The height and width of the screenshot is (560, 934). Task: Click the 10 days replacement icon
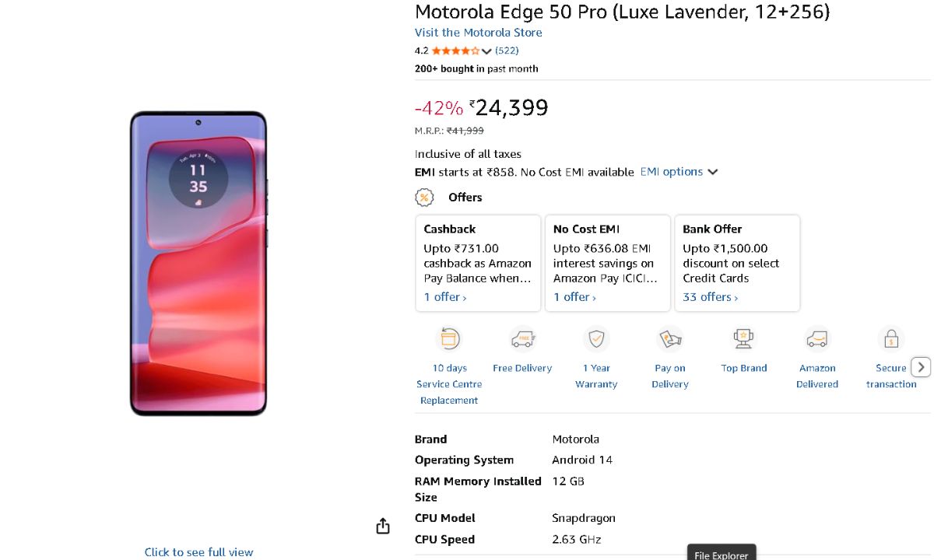point(449,339)
